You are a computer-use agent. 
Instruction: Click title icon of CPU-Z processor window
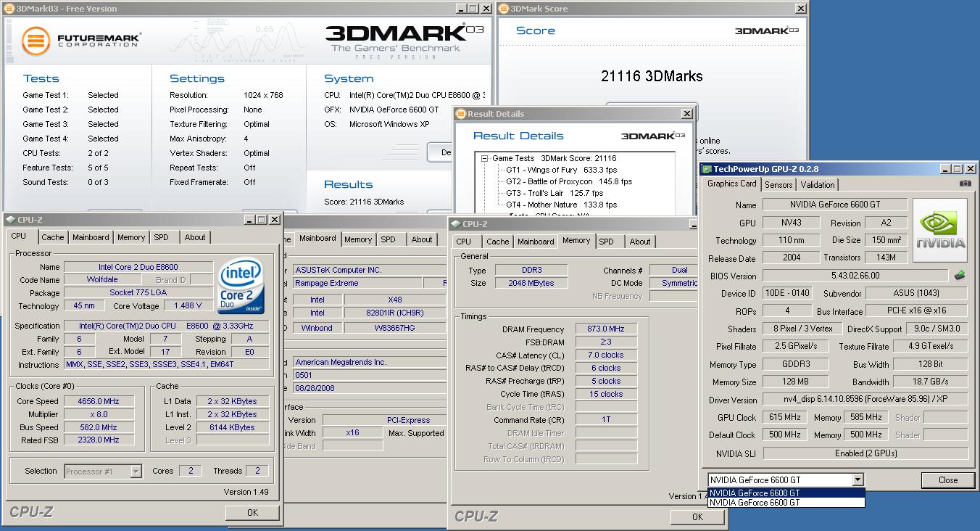[x=10, y=220]
